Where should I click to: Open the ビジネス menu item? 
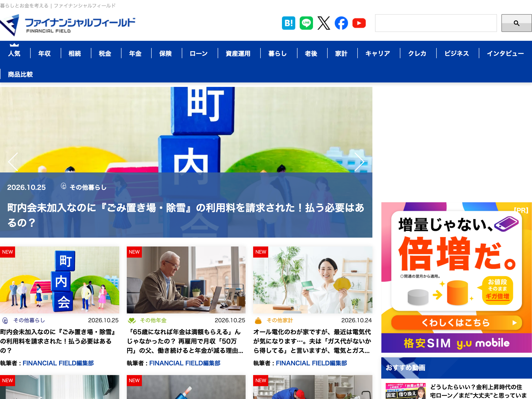(457, 53)
